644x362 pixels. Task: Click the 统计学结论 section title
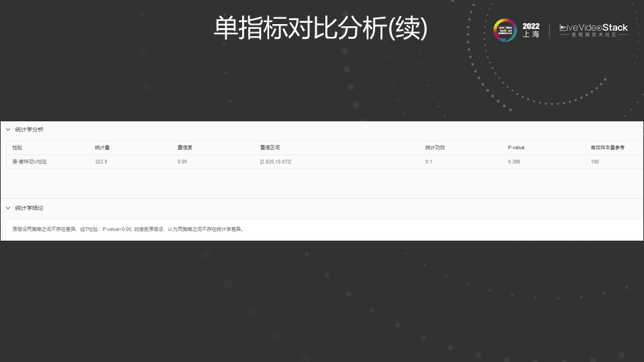29,208
